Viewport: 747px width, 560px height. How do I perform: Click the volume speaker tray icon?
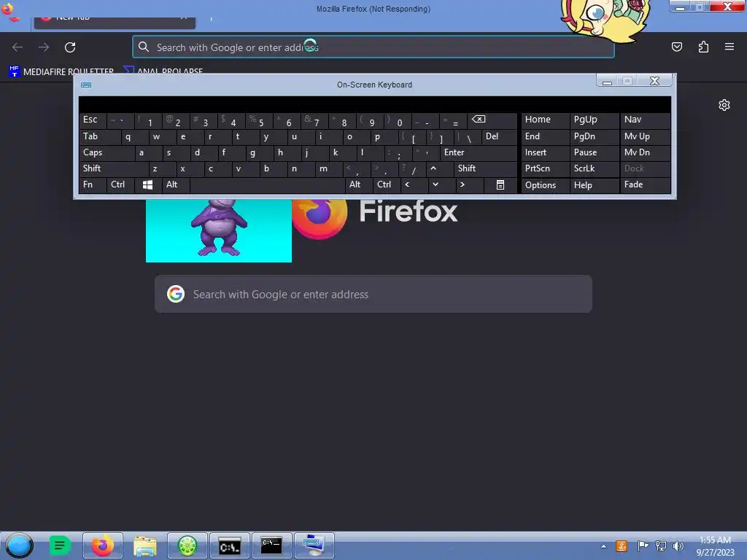[678, 546]
